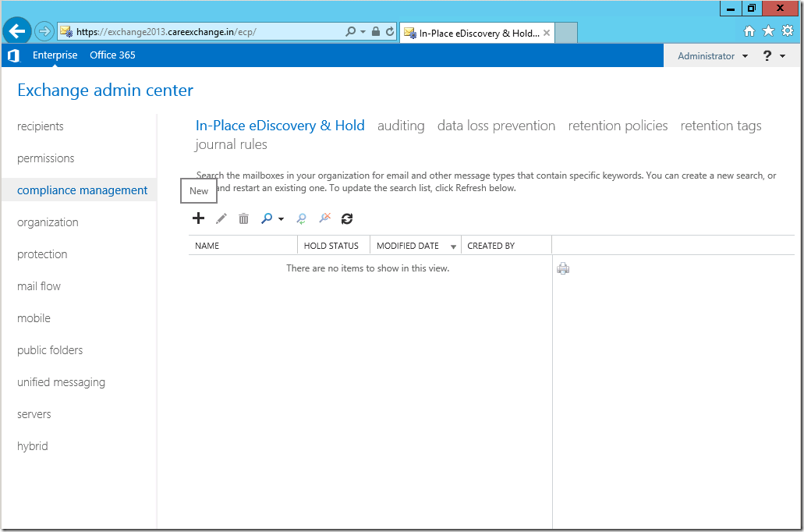Restore down the browser window

(752, 9)
